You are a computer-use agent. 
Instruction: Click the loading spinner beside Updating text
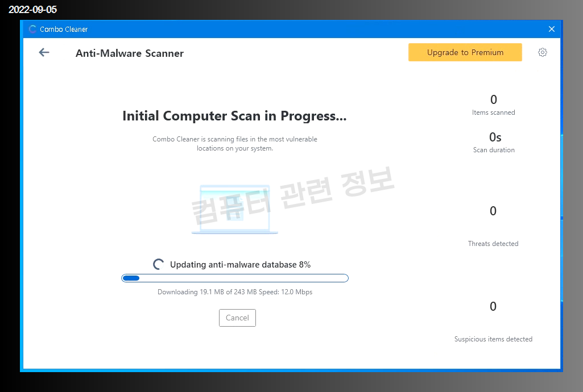coord(158,264)
